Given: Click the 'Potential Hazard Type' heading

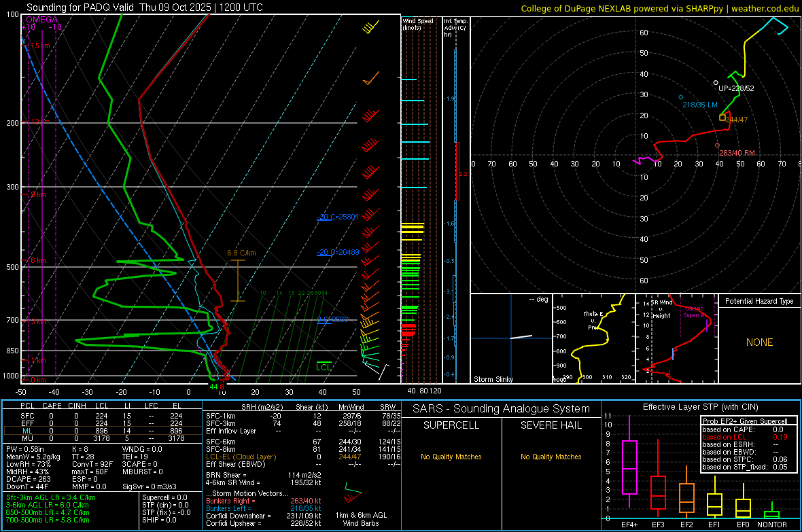Looking at the screenshot, I should tap(759, 301).
